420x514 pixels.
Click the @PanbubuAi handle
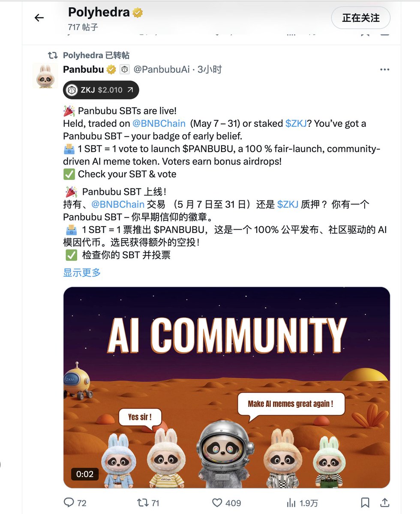[161, 69]
